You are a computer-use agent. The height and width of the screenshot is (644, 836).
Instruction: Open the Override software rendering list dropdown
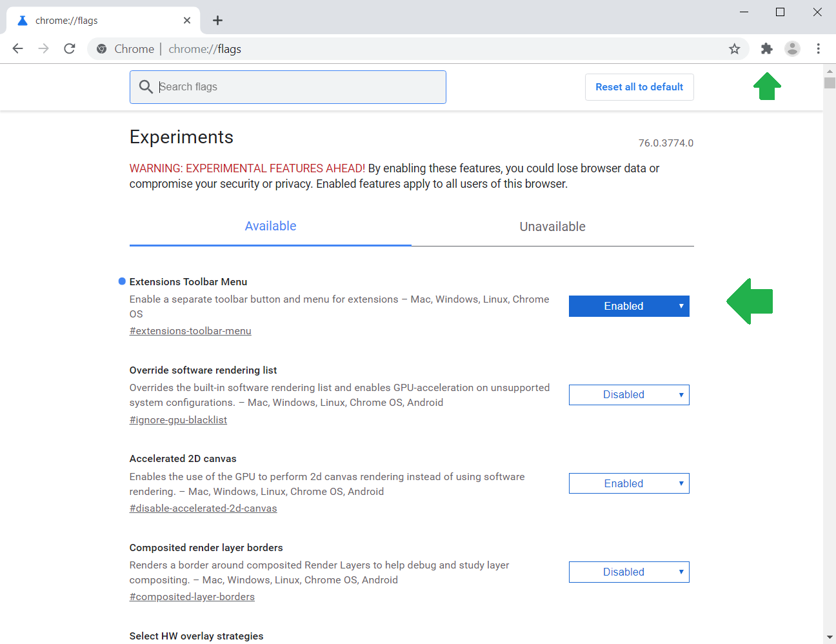(628, 394)
